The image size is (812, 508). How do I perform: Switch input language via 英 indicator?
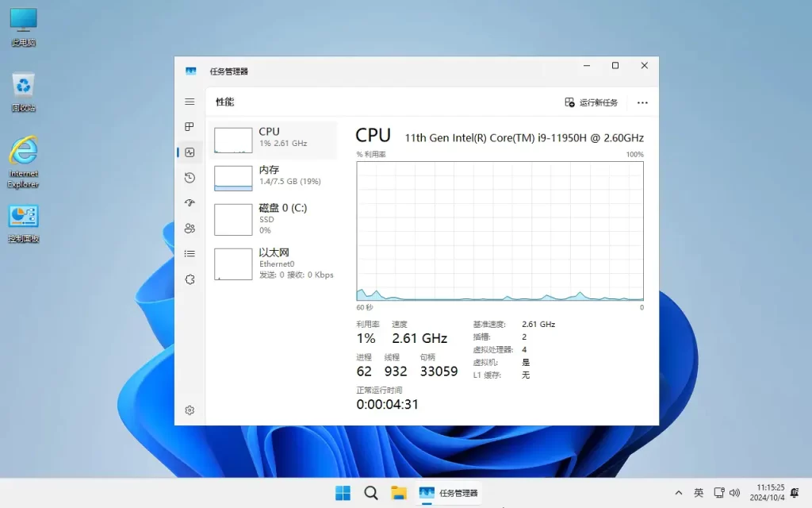coord(699,492)
